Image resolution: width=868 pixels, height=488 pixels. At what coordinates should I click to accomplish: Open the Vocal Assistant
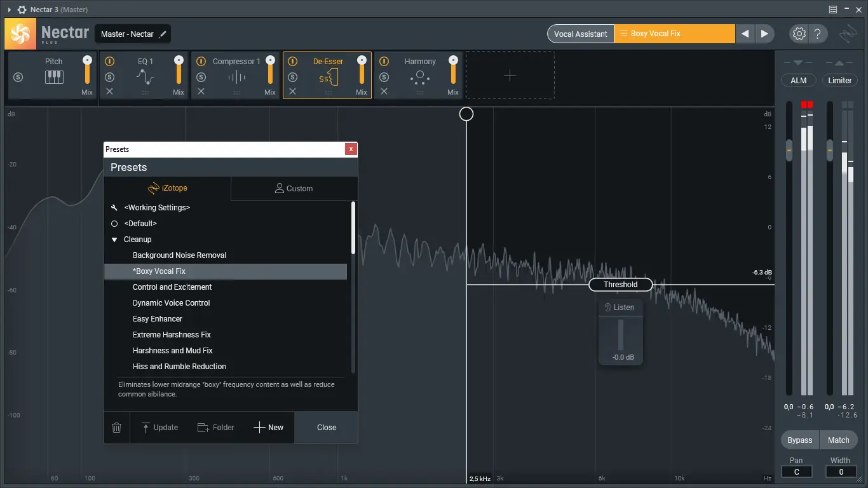point(581,34)
